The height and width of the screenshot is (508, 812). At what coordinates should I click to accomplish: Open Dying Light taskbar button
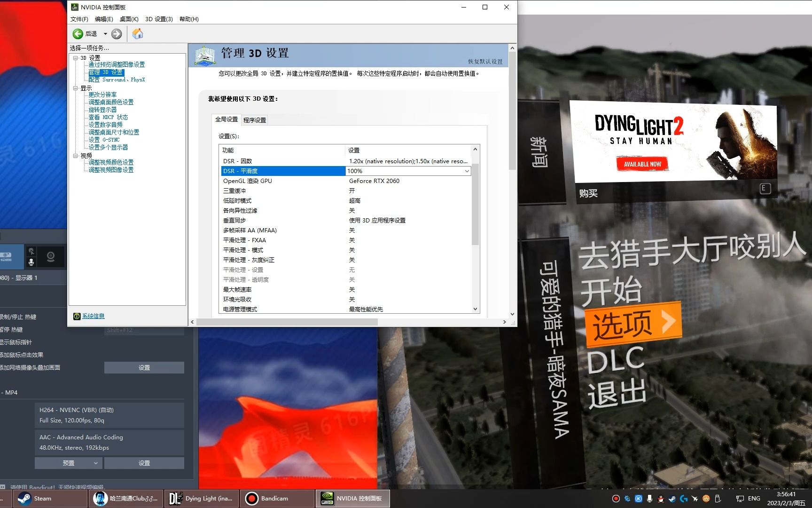click(x=201, y=499)
